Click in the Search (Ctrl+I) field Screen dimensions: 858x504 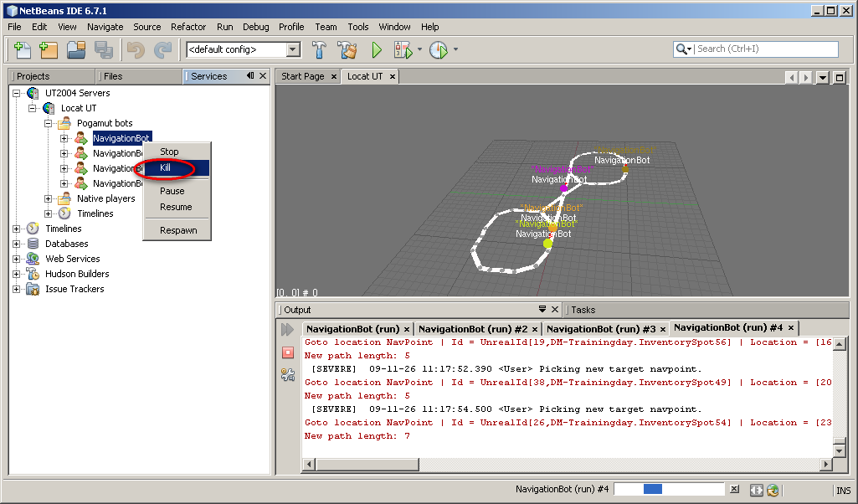pos(766,49)
